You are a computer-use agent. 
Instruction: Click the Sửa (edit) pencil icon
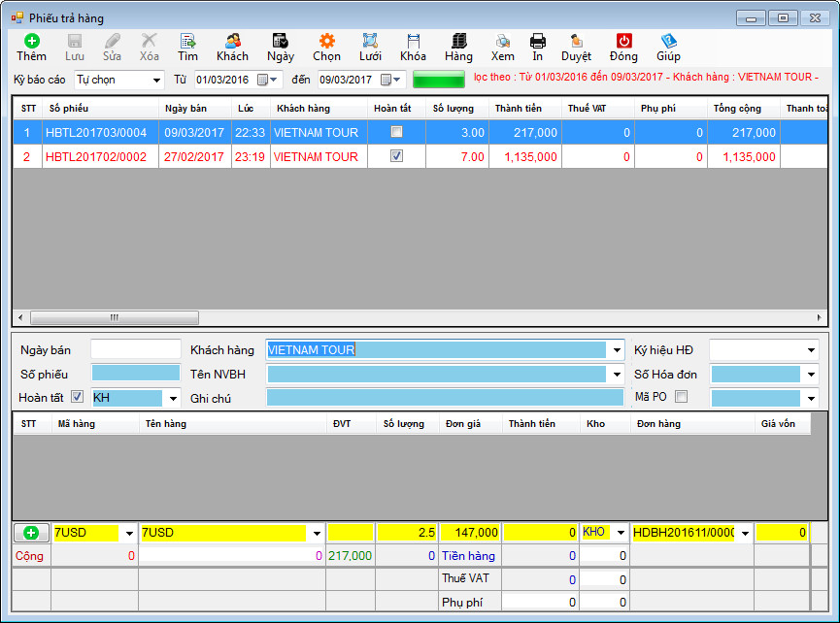point(112,41)
